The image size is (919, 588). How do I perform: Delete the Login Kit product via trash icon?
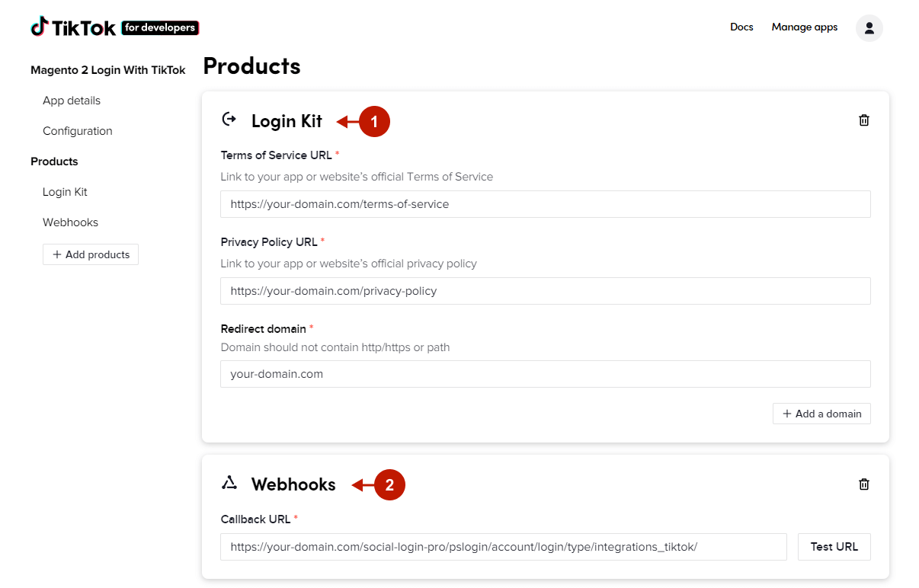pyautogui.click(x=864, y=120)
